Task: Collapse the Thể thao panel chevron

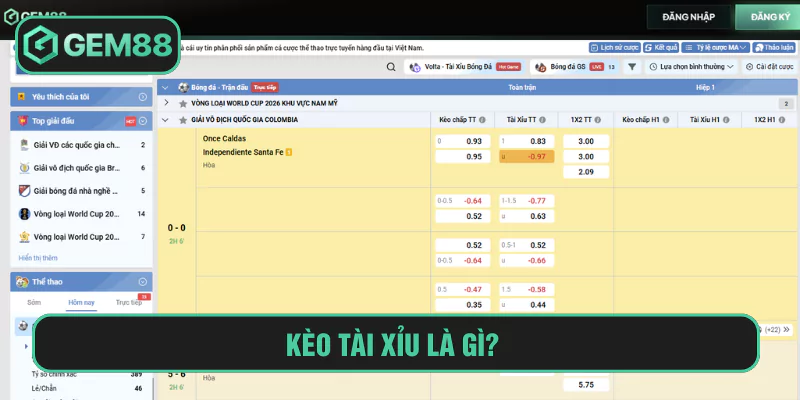Action: point(143,282)
